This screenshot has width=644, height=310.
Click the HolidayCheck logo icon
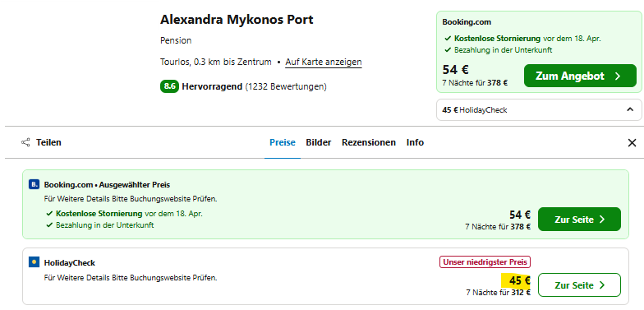(x=34, y=262)
